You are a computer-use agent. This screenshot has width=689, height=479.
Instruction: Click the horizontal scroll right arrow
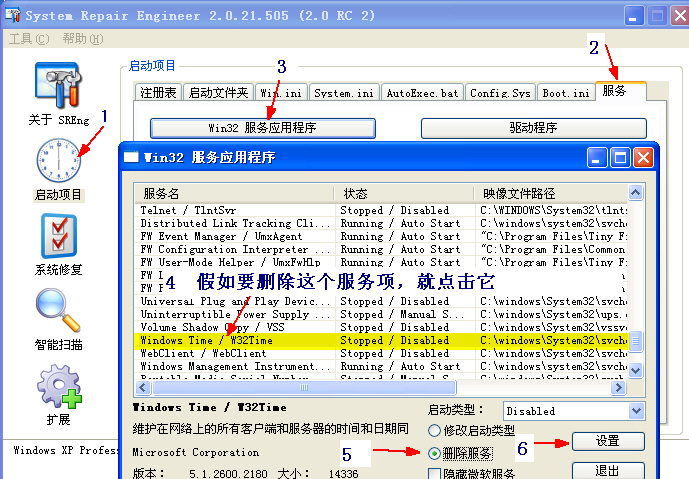pyautogui.click(x=619, y=387)
